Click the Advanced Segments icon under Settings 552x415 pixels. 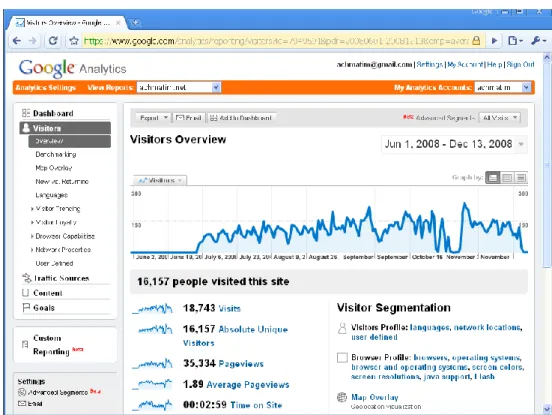tap(22, 392)
